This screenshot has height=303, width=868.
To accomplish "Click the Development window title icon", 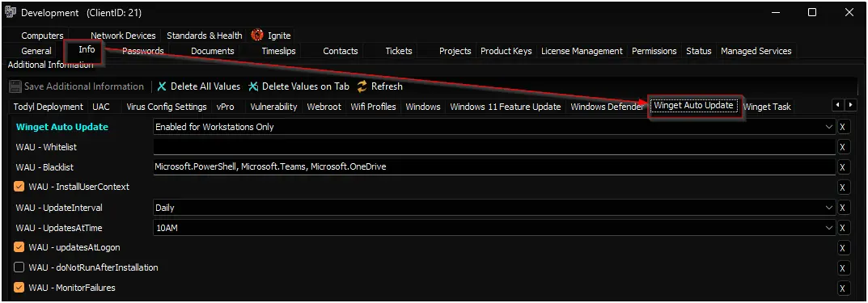I will tap(10, 12).
